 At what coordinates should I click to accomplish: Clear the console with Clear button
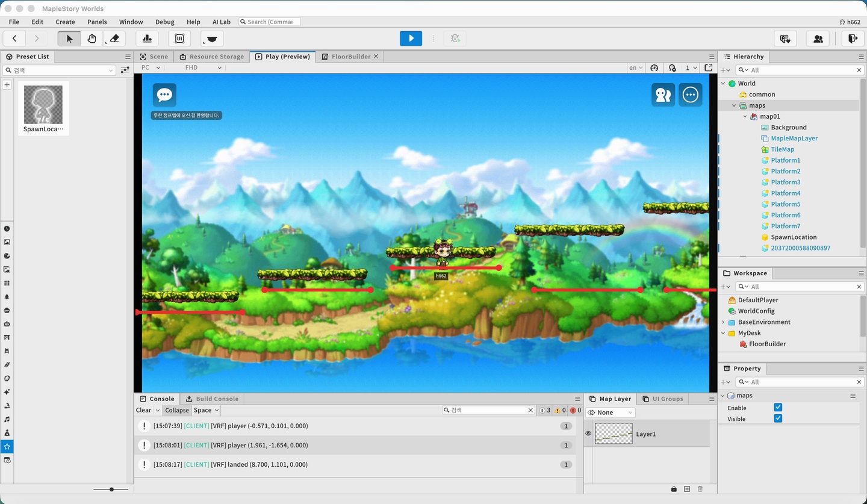pos(143,410)
